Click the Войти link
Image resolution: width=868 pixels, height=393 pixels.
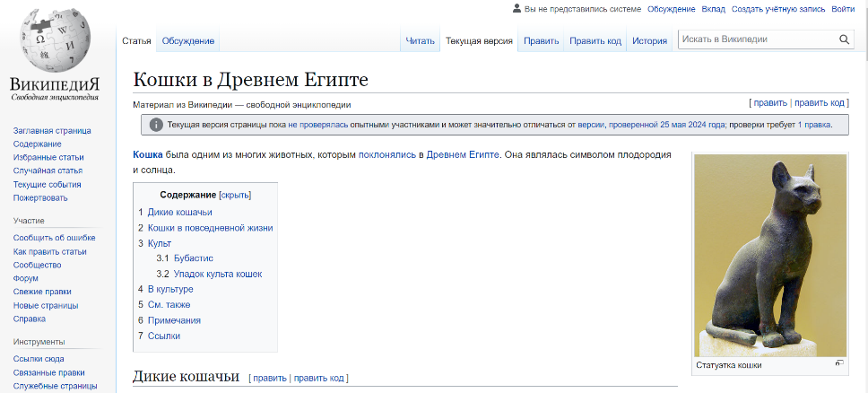843,9
